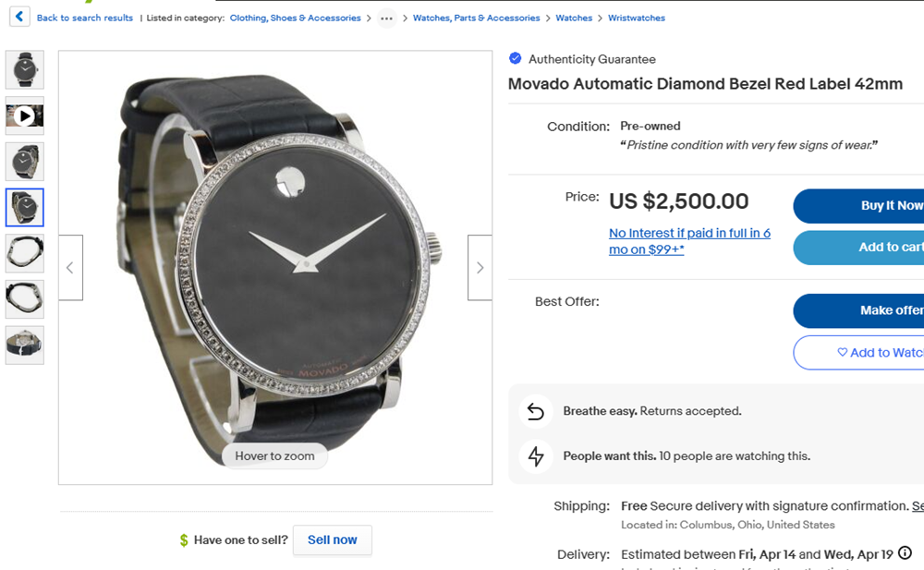Go to Clothing, Shoes & Accessories category
The width and height of the screenshot is (924, 570).
(295, 18)
